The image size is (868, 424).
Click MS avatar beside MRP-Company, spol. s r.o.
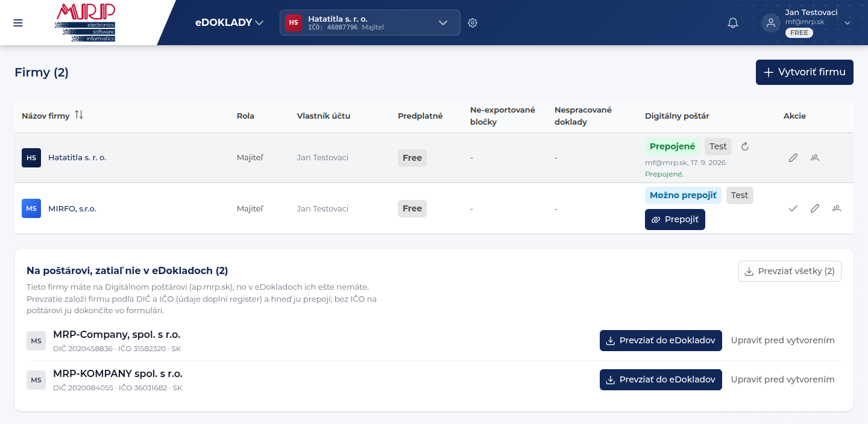click(36, 341)
